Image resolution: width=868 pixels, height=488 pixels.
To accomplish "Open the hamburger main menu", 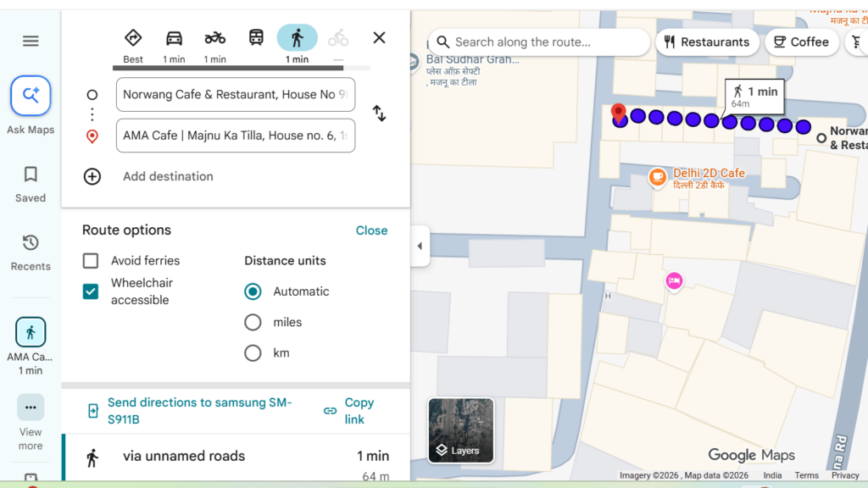I will pos(31,41).
